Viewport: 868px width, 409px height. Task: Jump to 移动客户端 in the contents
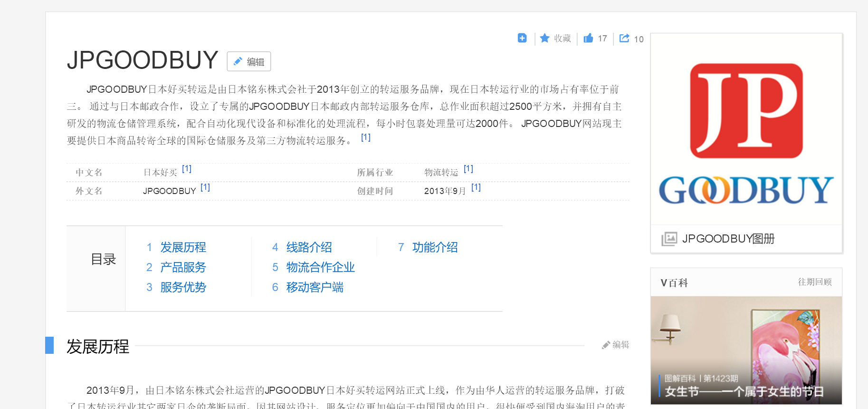click(x=315, y=287)
